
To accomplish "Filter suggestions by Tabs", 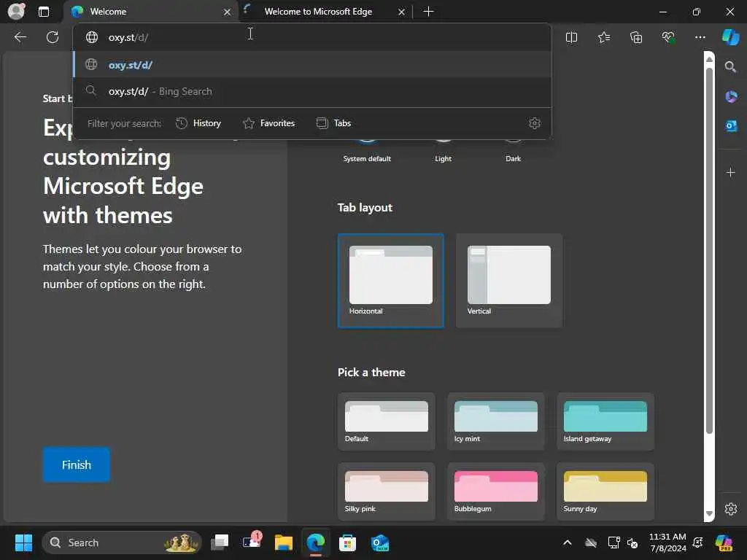I will (334, 123).
